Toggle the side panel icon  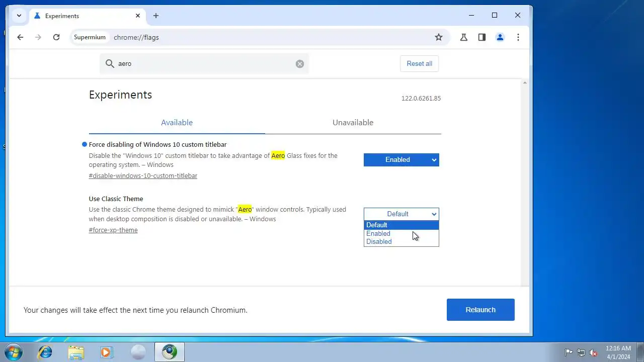pyautogui.click(x=482, y=37)
